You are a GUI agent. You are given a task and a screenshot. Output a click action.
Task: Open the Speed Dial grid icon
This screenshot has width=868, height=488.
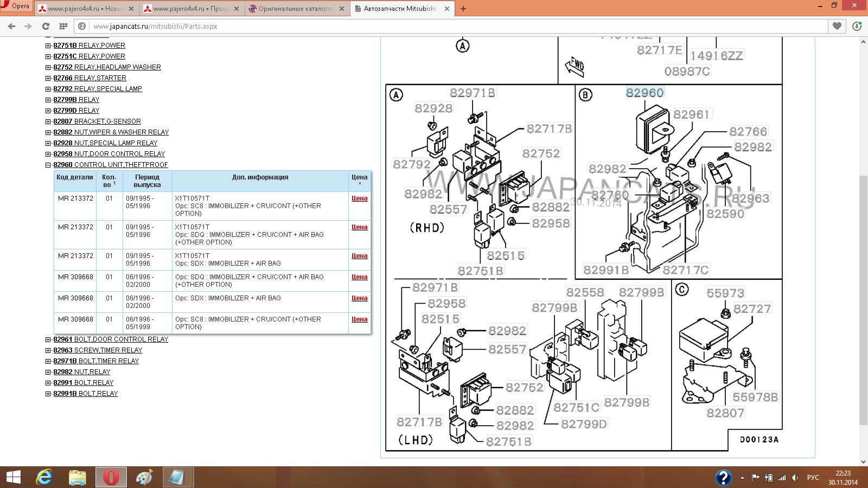tap(63, 26)
